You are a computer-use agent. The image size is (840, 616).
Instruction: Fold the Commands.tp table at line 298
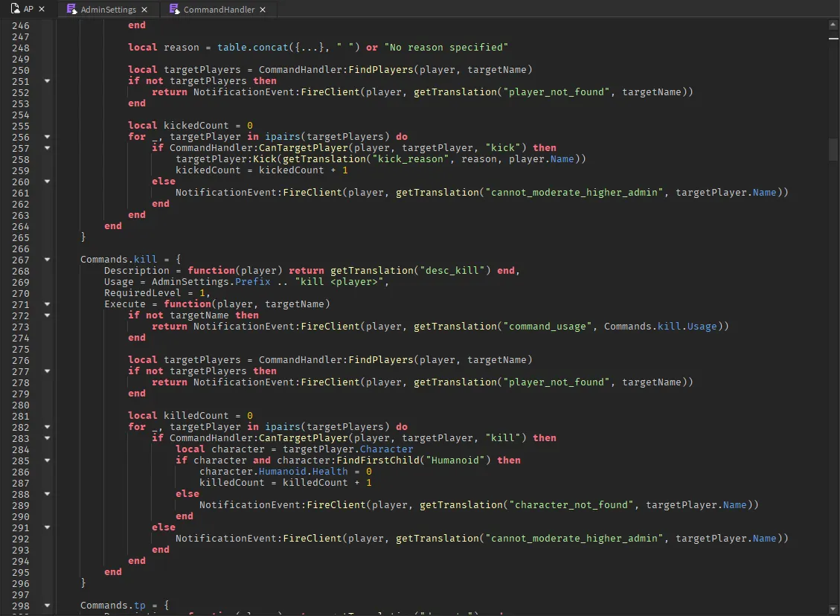point(47,606)
